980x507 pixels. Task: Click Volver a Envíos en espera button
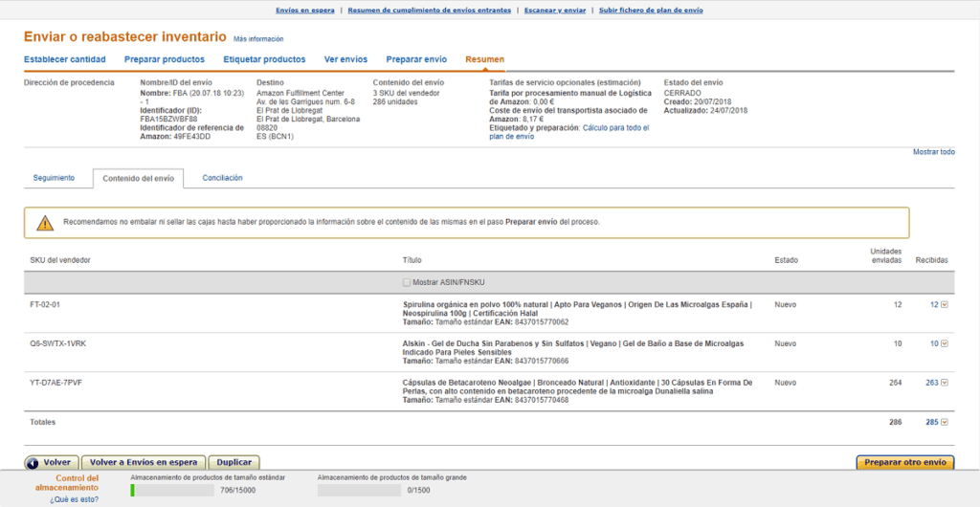(144, 462)
